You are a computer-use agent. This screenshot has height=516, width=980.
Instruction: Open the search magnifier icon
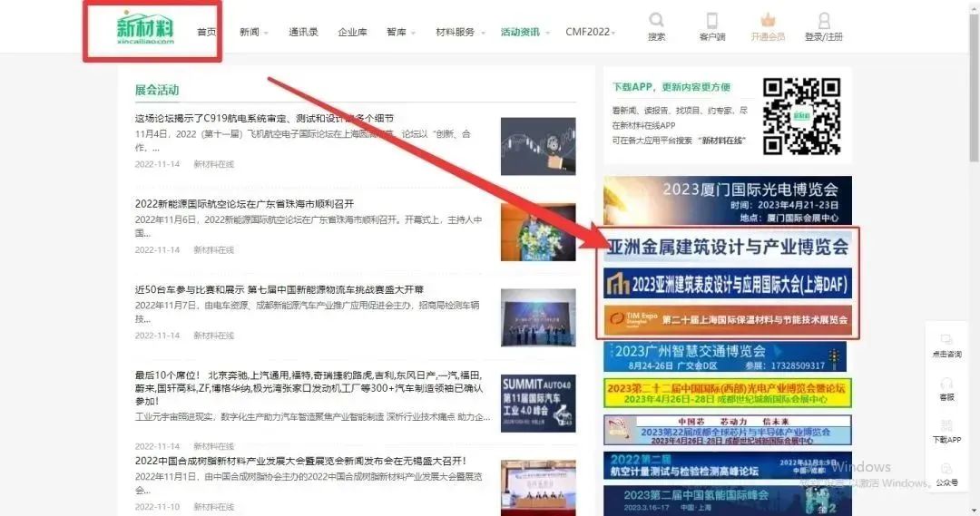pyautogui.click(x=656, y=20)
